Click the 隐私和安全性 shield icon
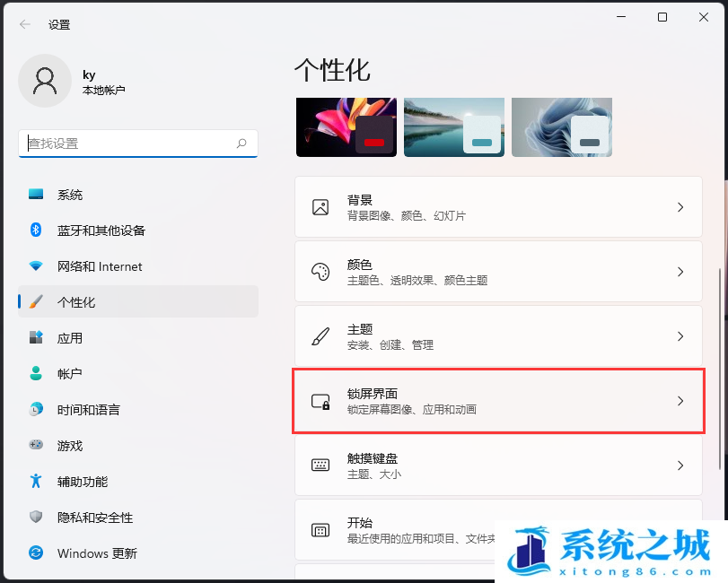 pos(36,517)
